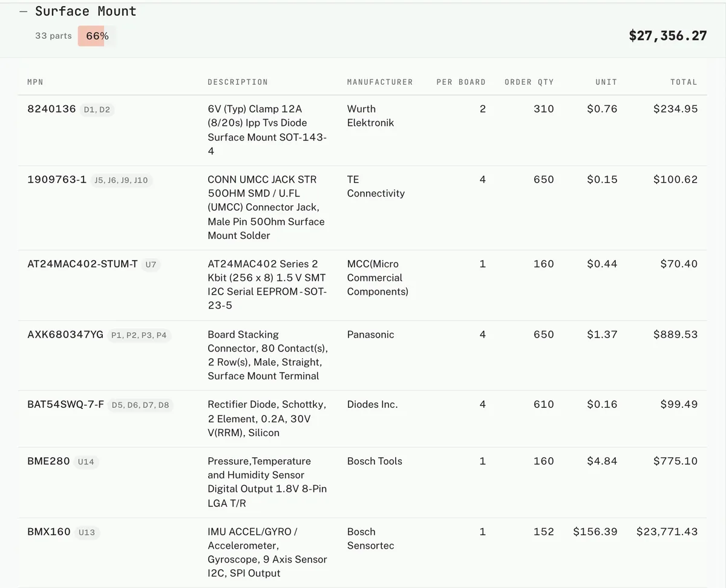
Task: Click the TE Connectivity manufacturer cell
Action: tap(376, 186)
